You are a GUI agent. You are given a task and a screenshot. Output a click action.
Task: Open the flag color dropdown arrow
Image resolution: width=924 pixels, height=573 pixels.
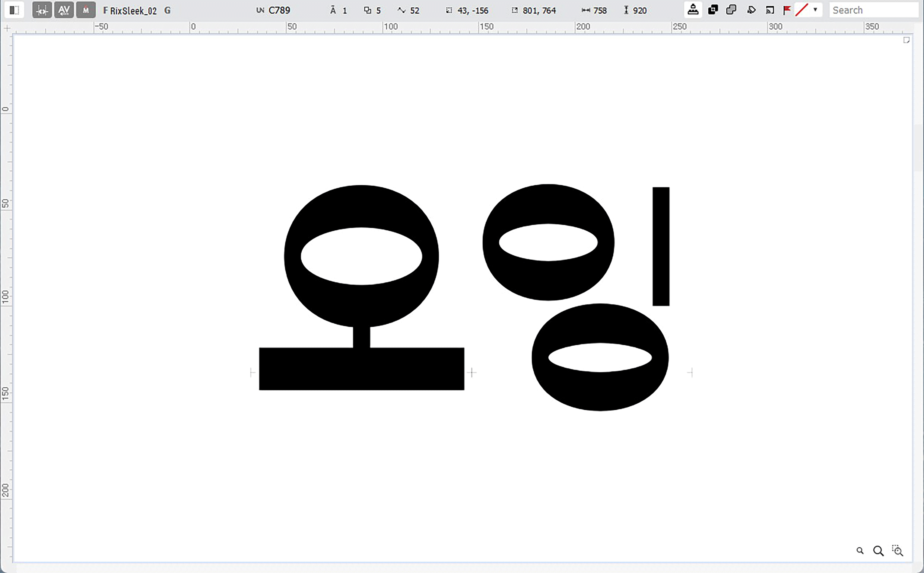815,10
